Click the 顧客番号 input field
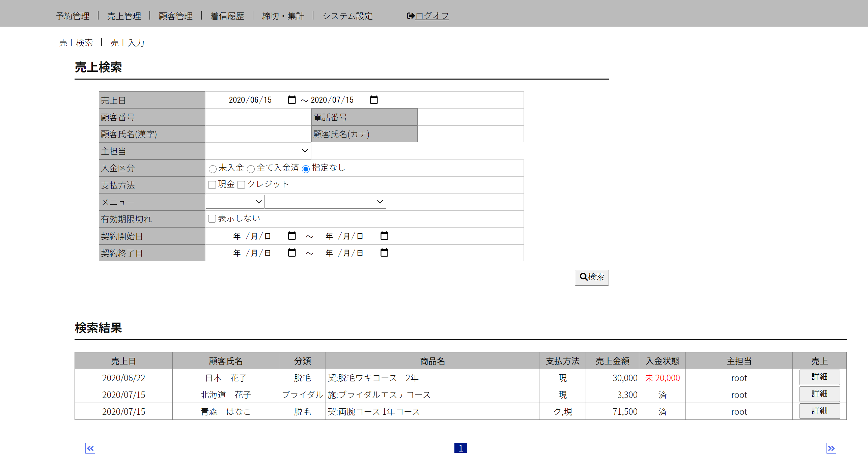This screenshot has width=868, height=465. coord(258,117)
